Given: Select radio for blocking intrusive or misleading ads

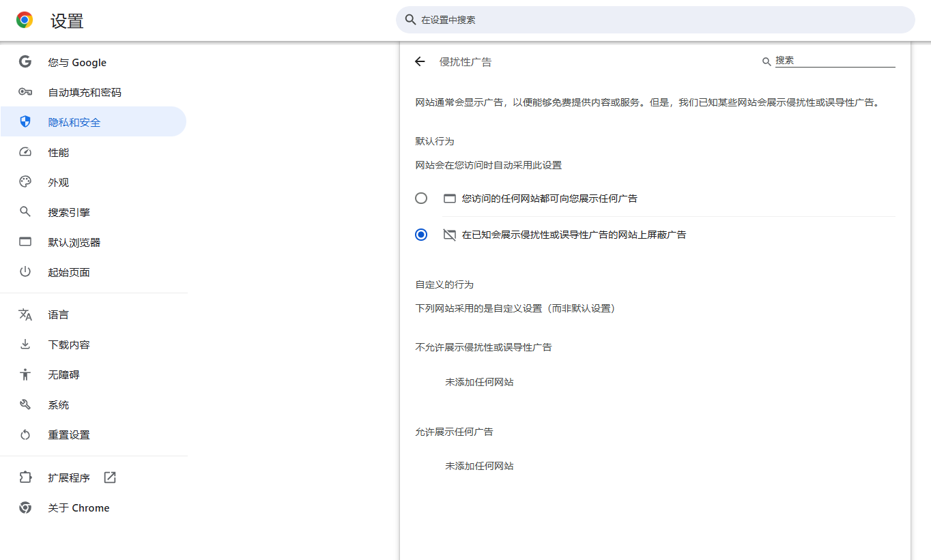Looking at the screenshot, I should (x=421, y=235).
